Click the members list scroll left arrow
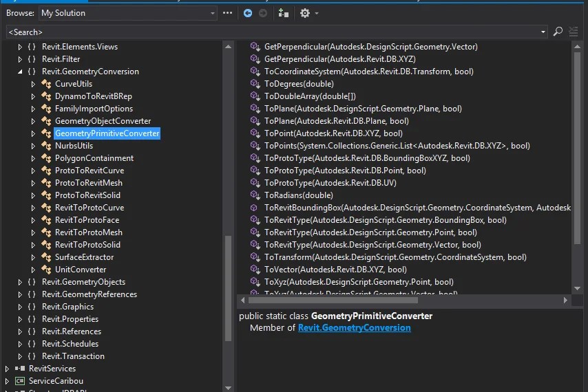The width and height of the screenshot is (588, 392). click(242, 301)
